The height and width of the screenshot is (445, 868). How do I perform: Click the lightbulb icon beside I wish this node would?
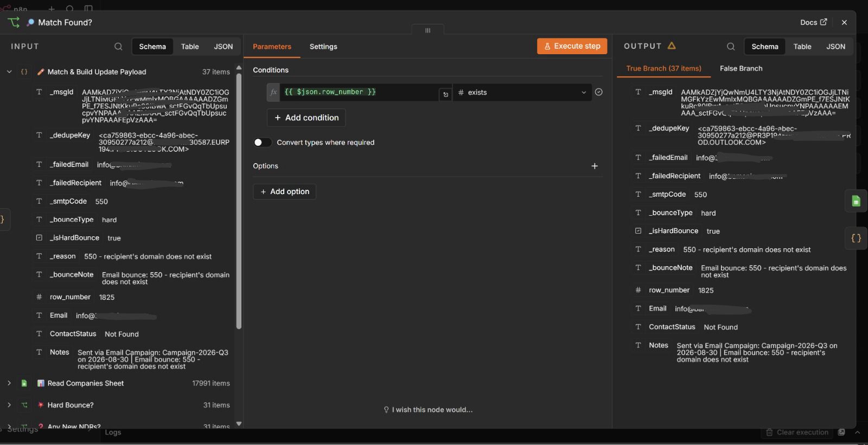[x=386, y=410]
